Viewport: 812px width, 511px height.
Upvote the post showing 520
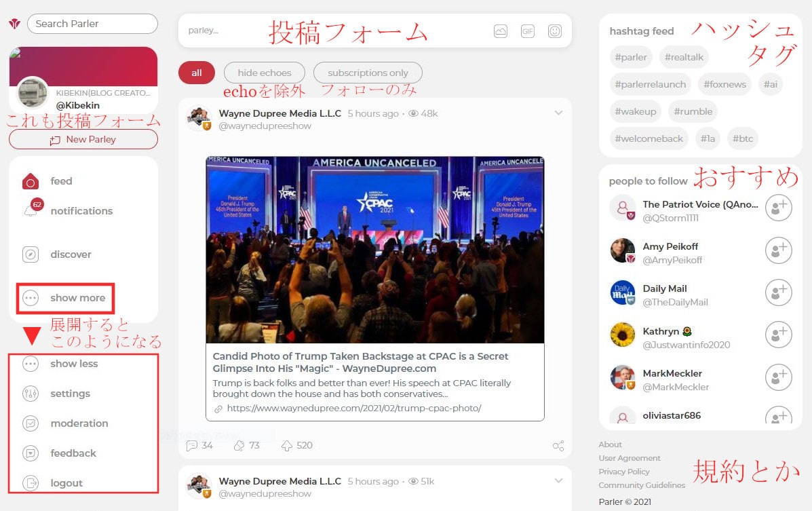pyautogui.click(x=287, y=446)
